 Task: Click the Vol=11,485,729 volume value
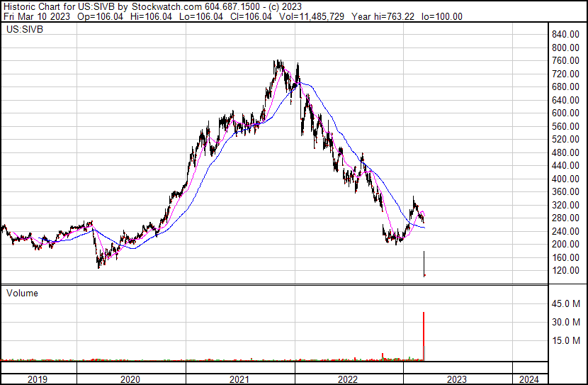point(312,16)
